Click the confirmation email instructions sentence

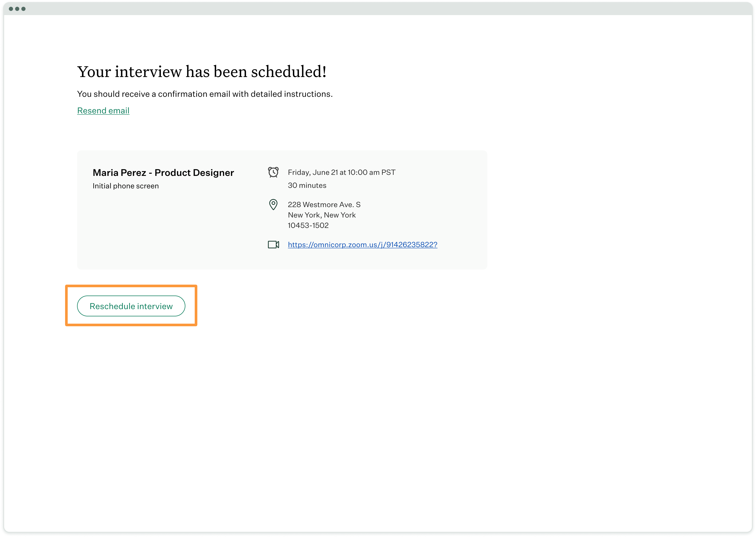click(205, 94)
